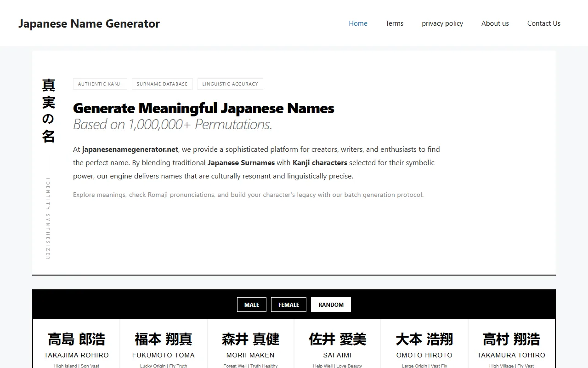Click the Japanese Name Generator site title

pos(89,23)
